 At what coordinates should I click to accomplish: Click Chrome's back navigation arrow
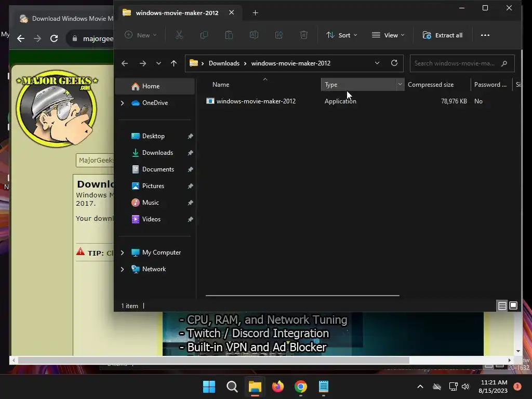coord(21,38)
